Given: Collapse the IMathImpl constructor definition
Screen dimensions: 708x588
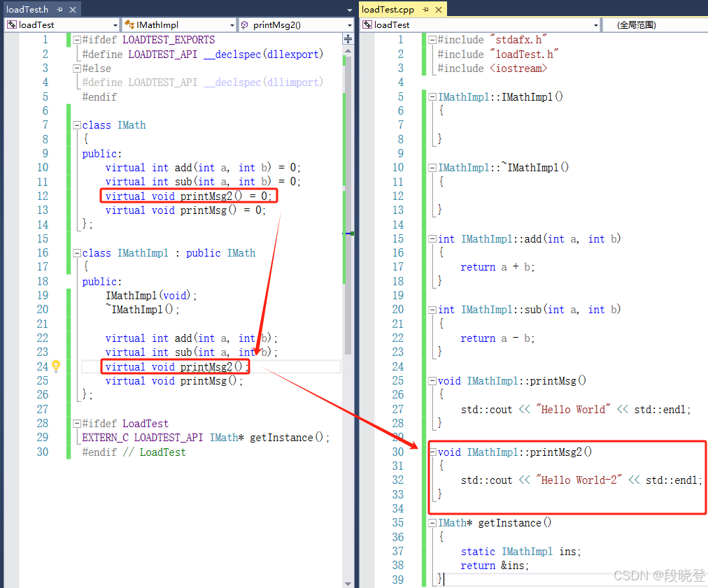Looking at the screenshot, I should pos(432,96).
